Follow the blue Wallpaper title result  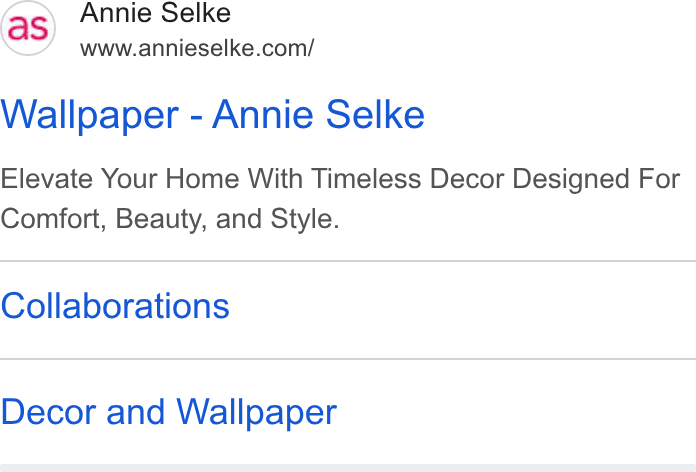[x=213, y=115]
